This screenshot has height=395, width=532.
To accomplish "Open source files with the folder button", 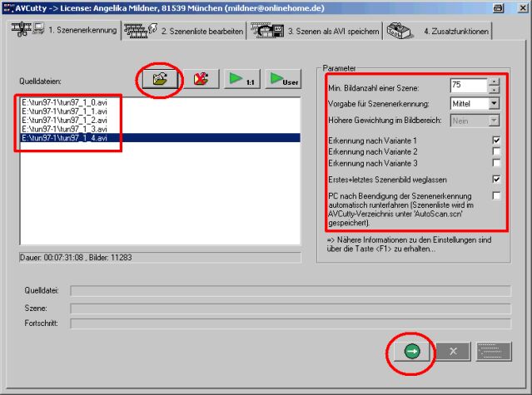I will tap(160, 79).
